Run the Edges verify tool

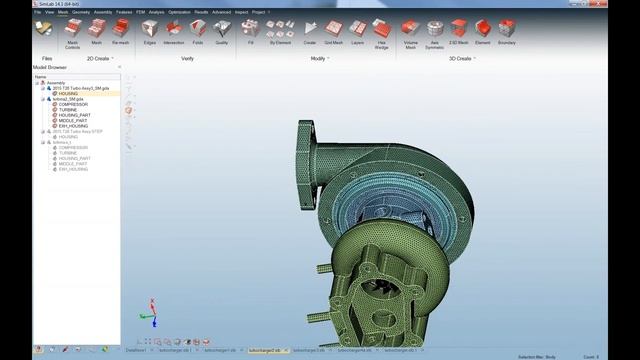tap(150, 32)
